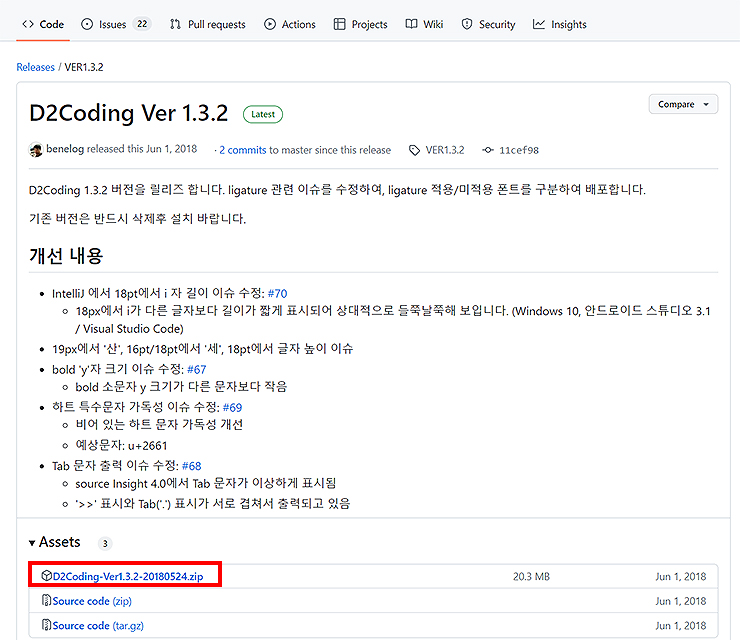740x642 pixels.
Task: Click the Wiki tab book icon
Action: point(412,24)
